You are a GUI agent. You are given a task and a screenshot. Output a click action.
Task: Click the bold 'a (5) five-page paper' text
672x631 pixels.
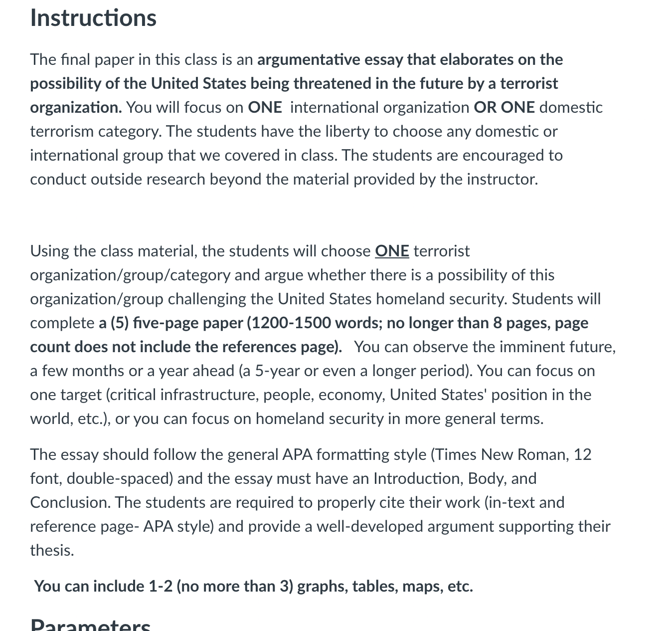171,323
